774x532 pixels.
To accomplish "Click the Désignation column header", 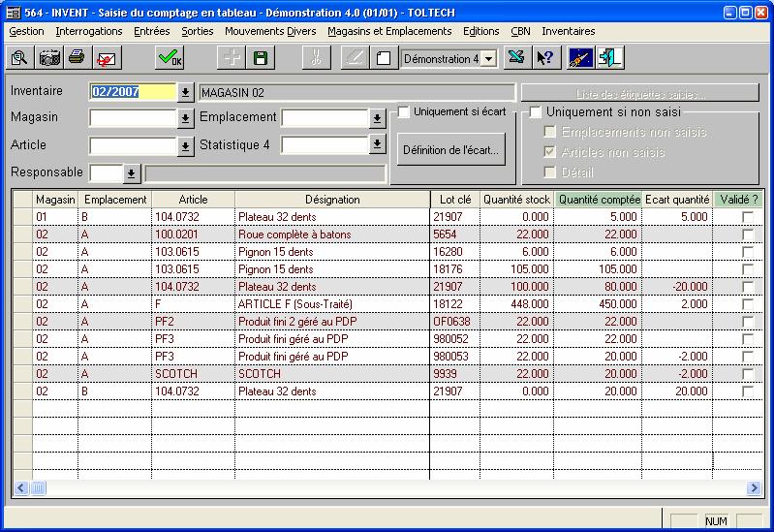I will (332, 200).
